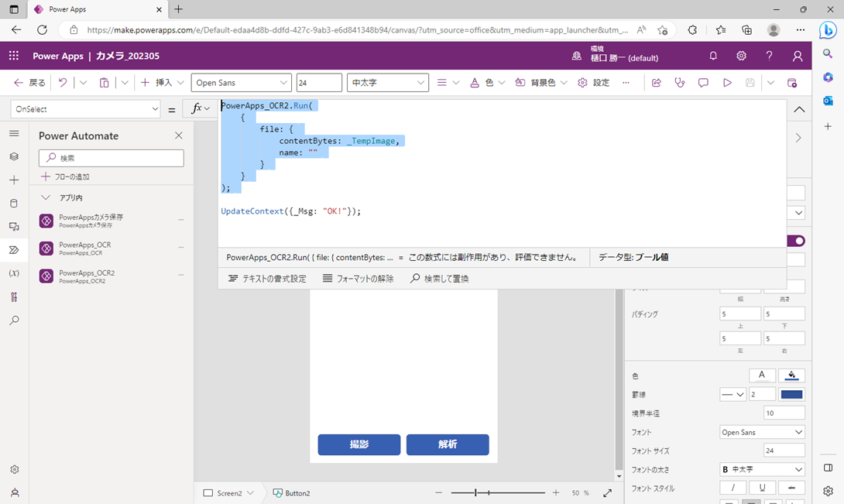Open the help question mark

point(769,56)
